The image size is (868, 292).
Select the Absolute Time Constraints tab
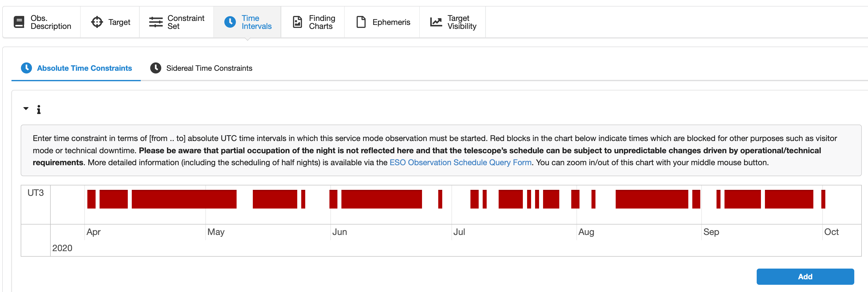[84, 68]
